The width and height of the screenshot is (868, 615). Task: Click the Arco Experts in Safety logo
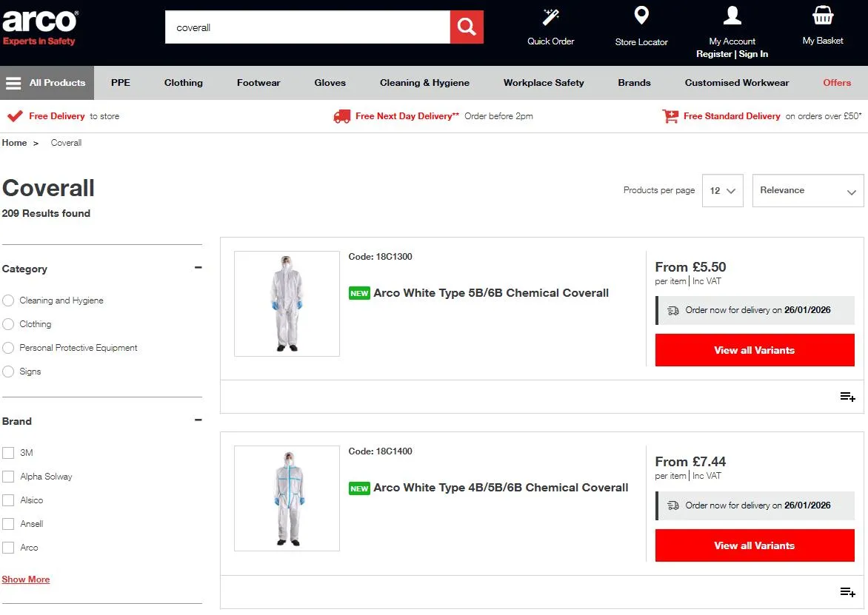pos(41,28)
